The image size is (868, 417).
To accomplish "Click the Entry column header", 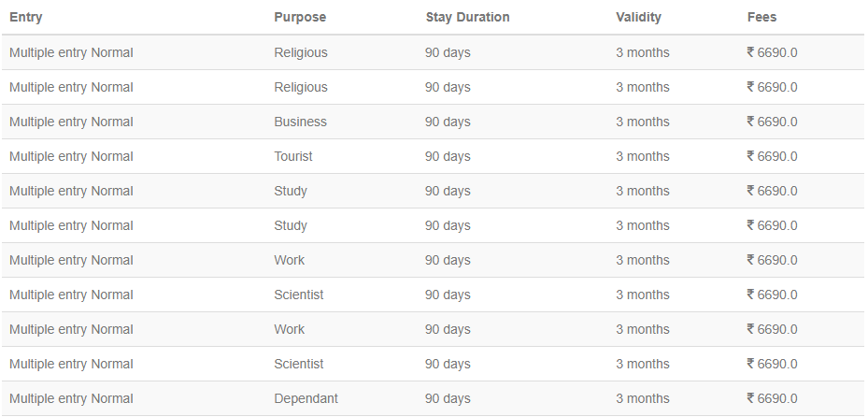I will click(25, 17).
